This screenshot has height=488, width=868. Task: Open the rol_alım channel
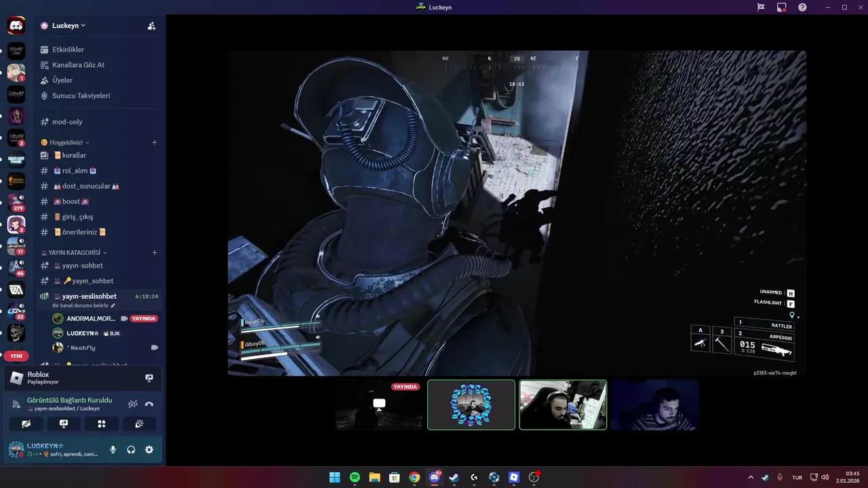tap(99, 171)
